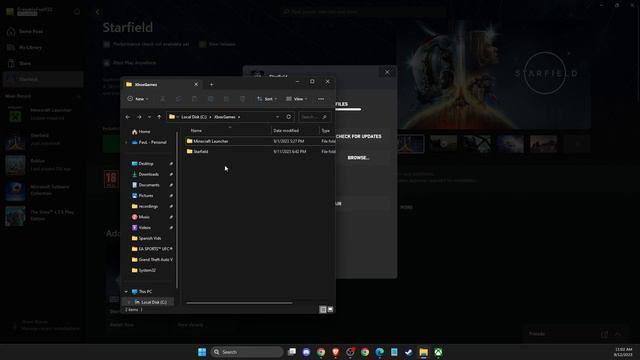Click the horizontal scrollbar in Explorer file list

tap(239, 303)
